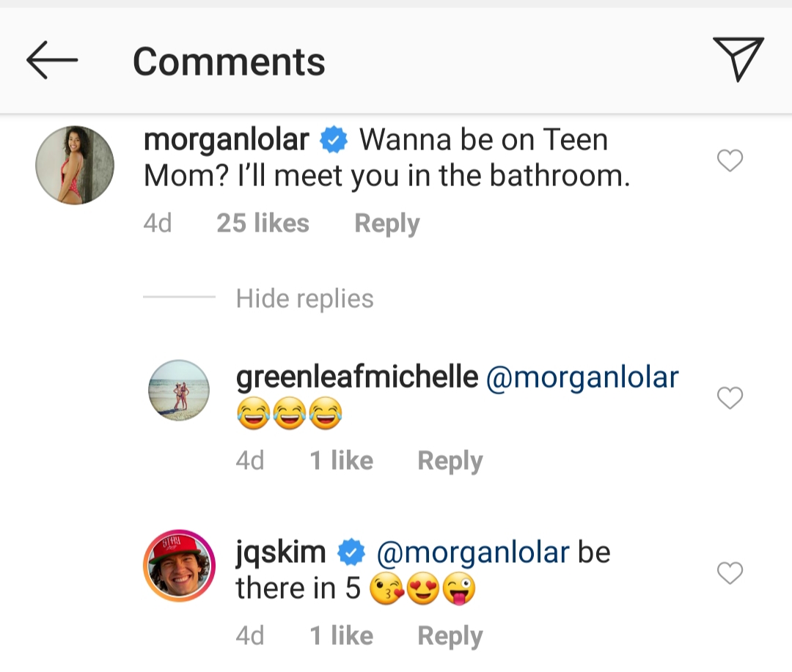The height and width of the screenshot is (672, 792).
Task: View 1 like on jqskim's reply
Action: pyautogui.click(x=341, y=636)
